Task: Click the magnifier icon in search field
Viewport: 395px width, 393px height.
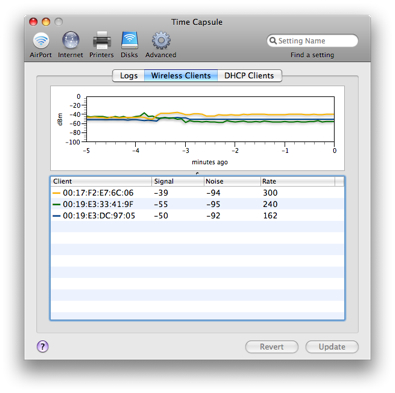Action: [273, 41]
